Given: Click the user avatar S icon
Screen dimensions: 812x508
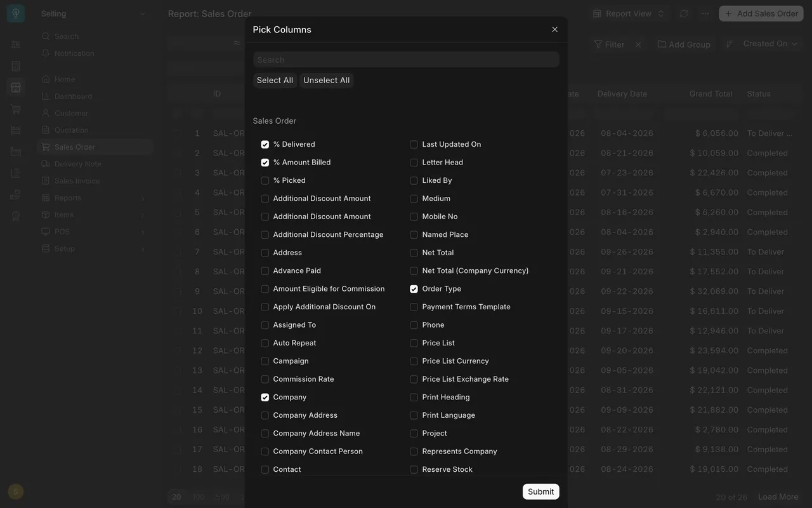Looking at the screenshot, I should (16, 491).
